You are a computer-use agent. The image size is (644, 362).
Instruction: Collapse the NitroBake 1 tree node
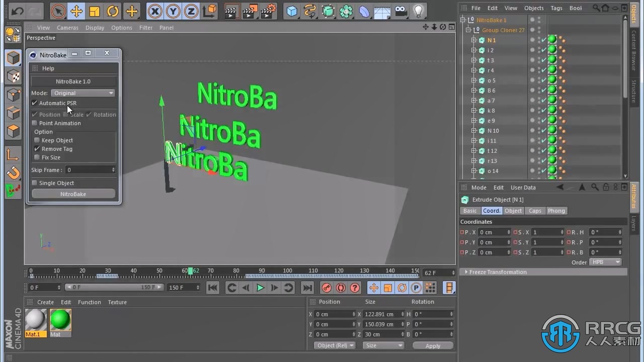pos(463,20)
